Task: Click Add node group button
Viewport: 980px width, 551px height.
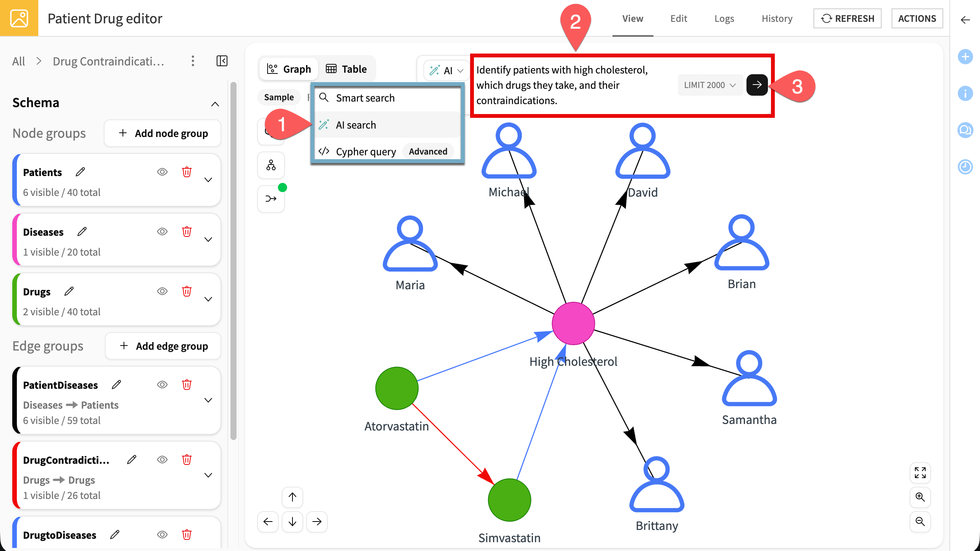Action: [163, 133]
